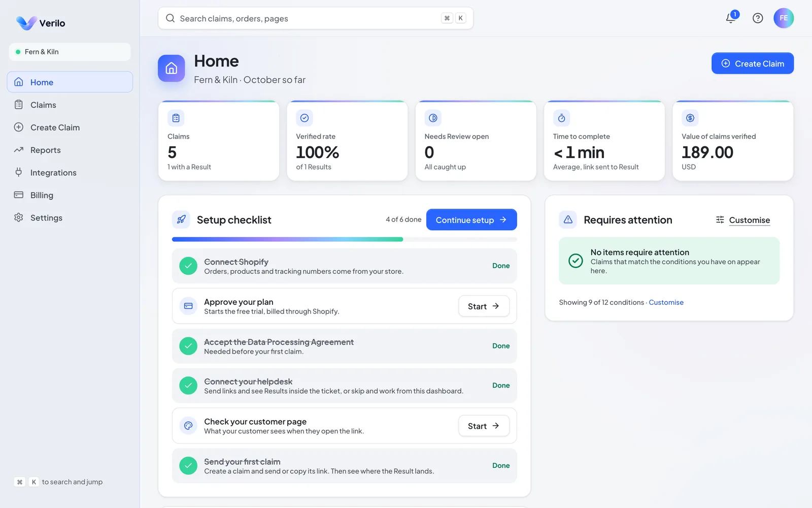812x508 pixels.
Task: Click the Check your customer page palette icon
Action: tap(188, 426)
